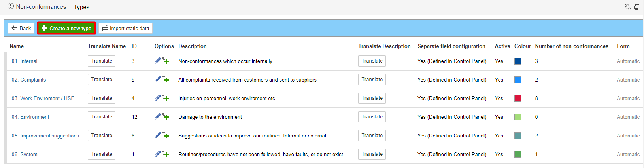This screenshot has height=168, width=644.
Task: Open the Types tab
Action: [81, 7]
